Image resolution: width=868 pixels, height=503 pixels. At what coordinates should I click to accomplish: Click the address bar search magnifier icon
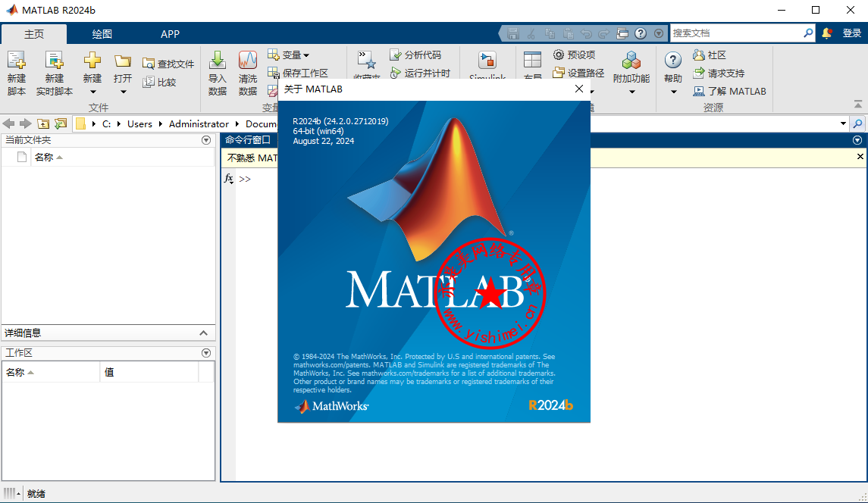pos(857,123)
